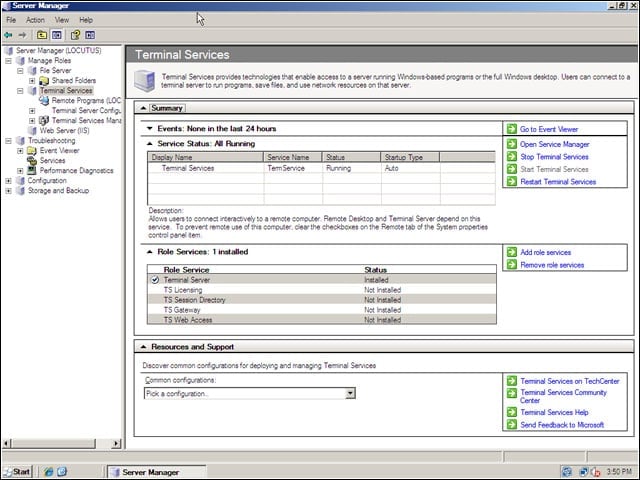Viewport: 640px width, 480px height.
Task: Open Service Manager link
Action: [x=554, y=144]
